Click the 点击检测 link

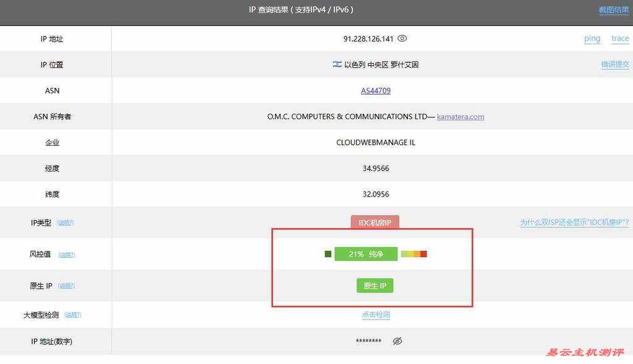376,315
